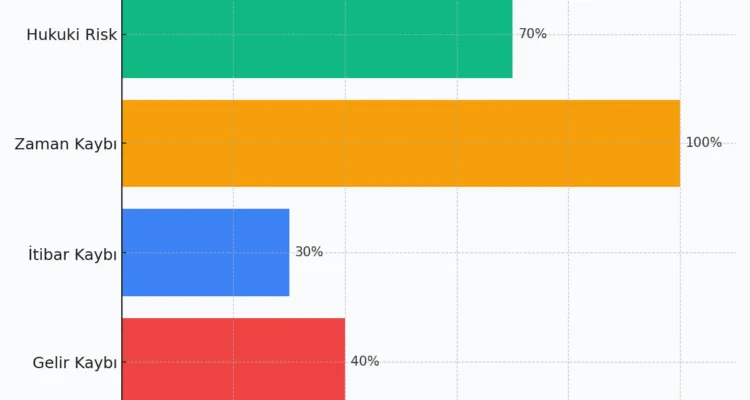750x400 pixels.
Task: Click dashed gridline right of the 40% label
Action: 457,361
